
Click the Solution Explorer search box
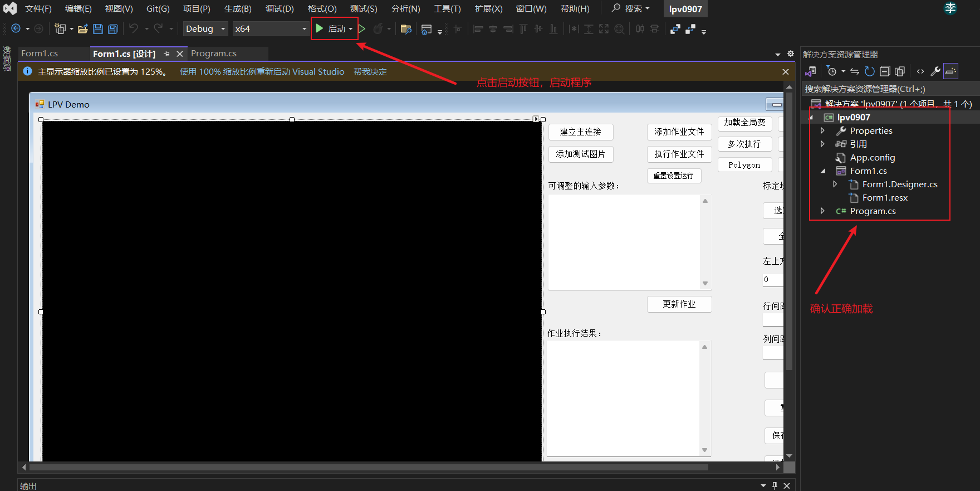889,89
